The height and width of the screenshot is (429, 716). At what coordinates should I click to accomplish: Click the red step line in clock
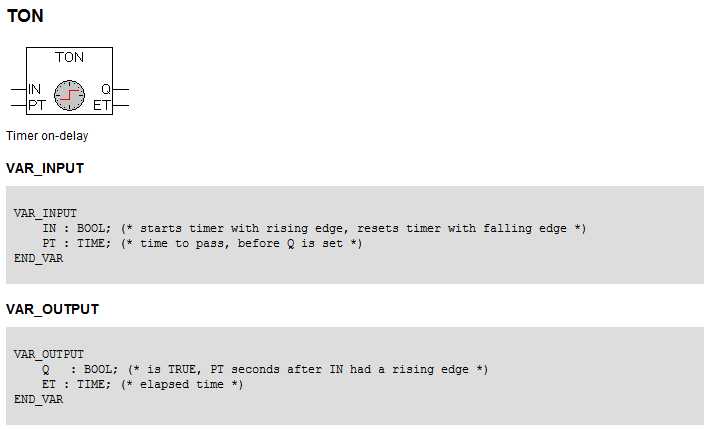(69, 95)
